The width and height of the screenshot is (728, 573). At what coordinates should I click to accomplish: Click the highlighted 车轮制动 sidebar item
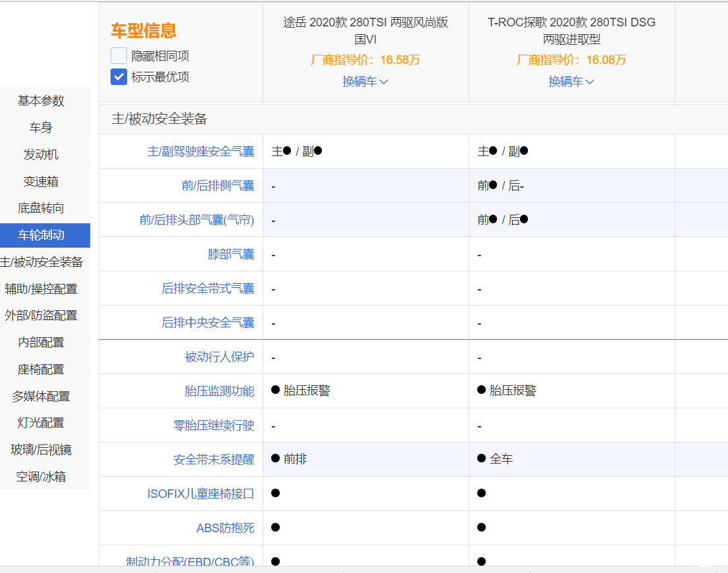pos(41,235)
